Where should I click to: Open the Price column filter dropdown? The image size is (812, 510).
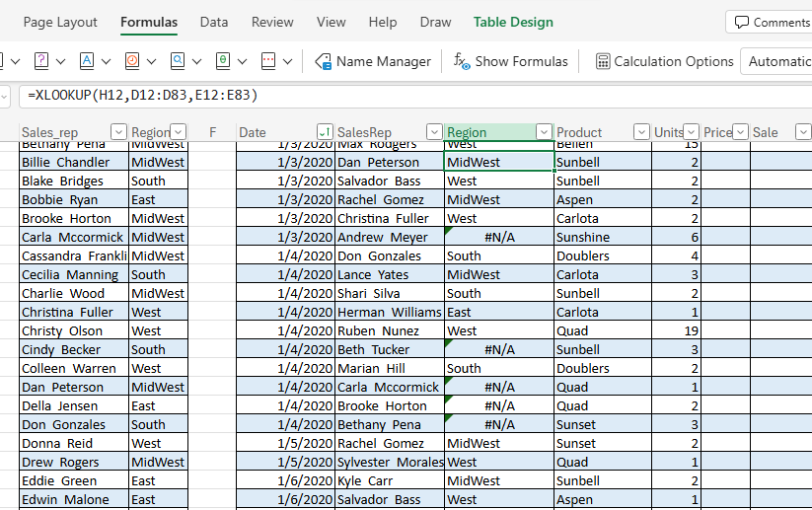coord(741,132)
